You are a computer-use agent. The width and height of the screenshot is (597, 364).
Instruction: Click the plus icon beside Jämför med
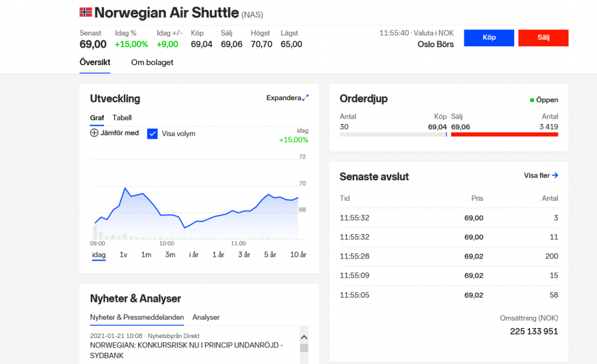[94, 133]
